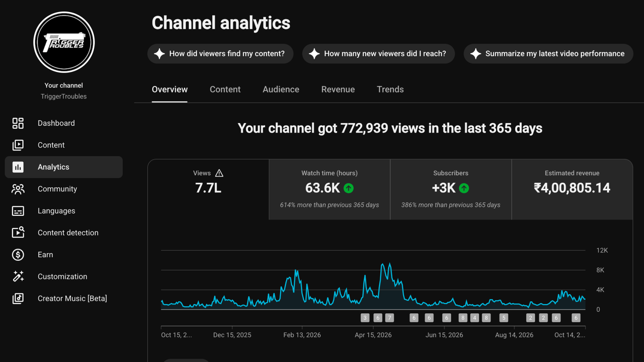Click the video marker labeled 3
Image resolution: width=644 pixels, height=362 pixels.
click(x=365, y=318)
